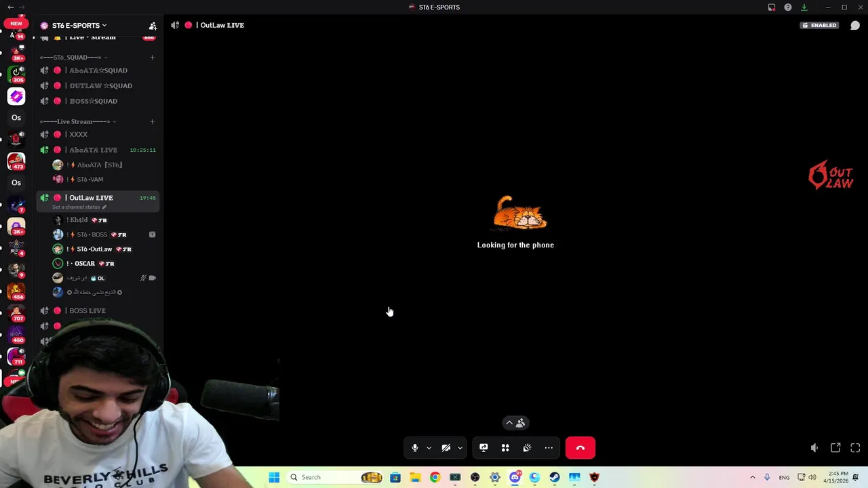Click the sleeping cat stream placeholder
This screenshot has width=868, height=488.
pos(519,213)
